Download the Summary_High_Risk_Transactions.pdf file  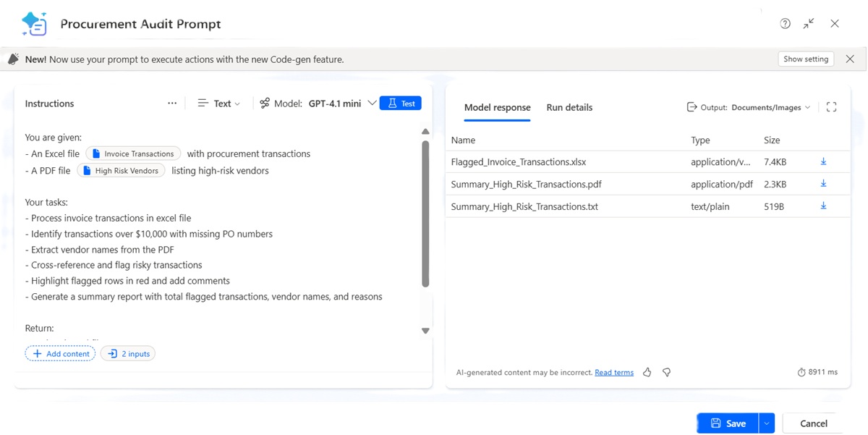click(x=823, y=184)
